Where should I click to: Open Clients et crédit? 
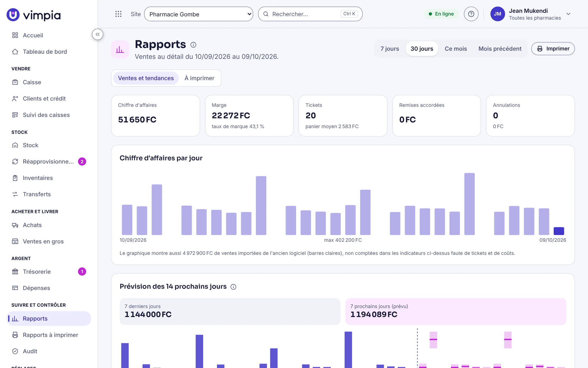pyautogui.click(x=49, y=98)
